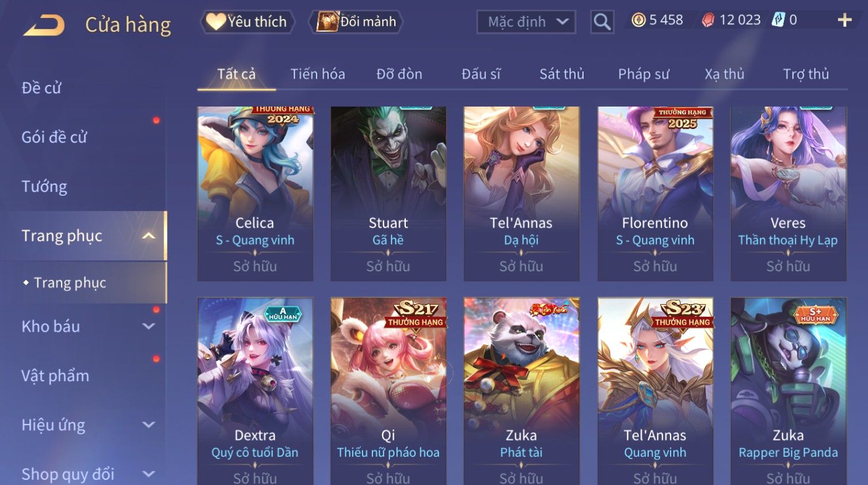This screenshot has height=485, width=868.
Task: Collapse the Trang phục sidebar section
Action: coord(149,236)
